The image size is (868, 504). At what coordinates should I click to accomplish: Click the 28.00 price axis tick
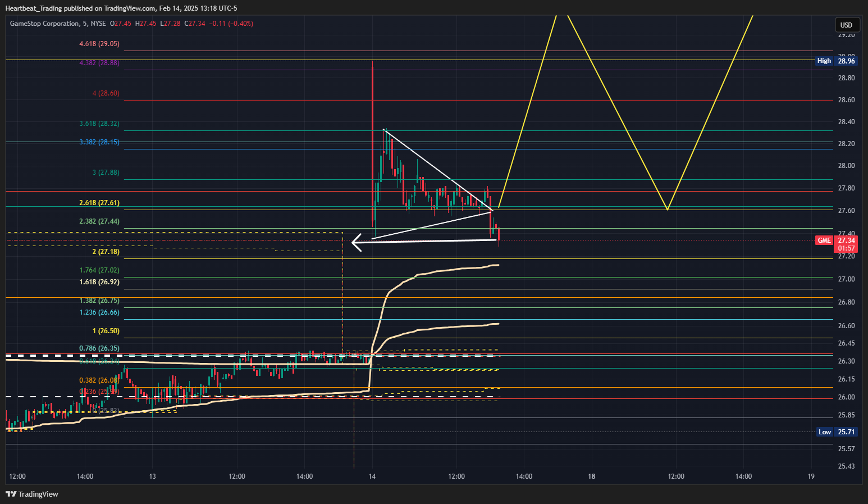pos(847,166)
